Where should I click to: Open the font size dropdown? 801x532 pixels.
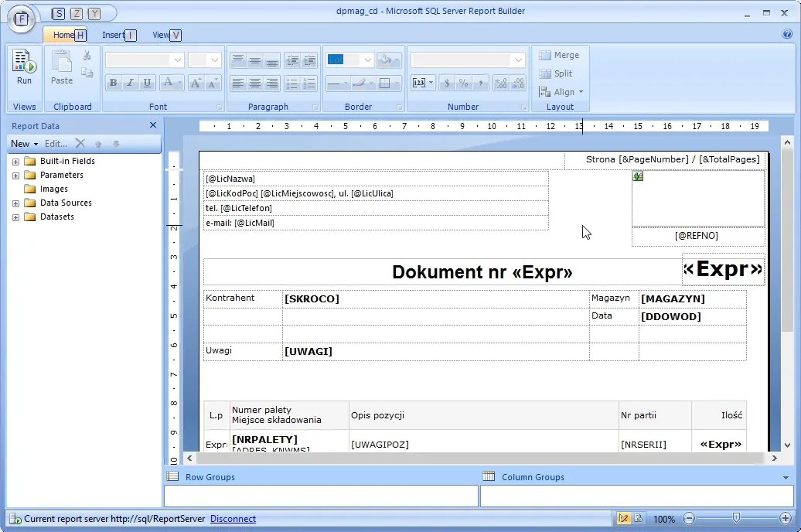(215, 60)
